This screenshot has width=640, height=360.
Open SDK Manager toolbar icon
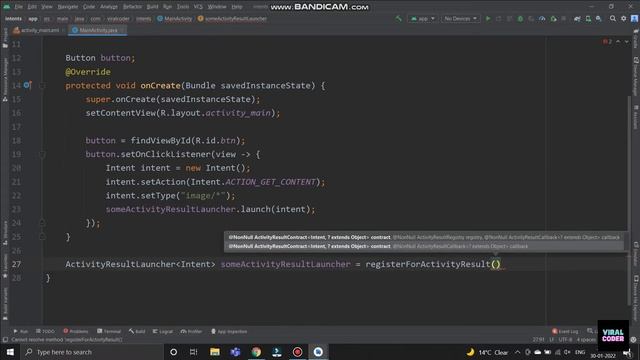pos(599,19)
